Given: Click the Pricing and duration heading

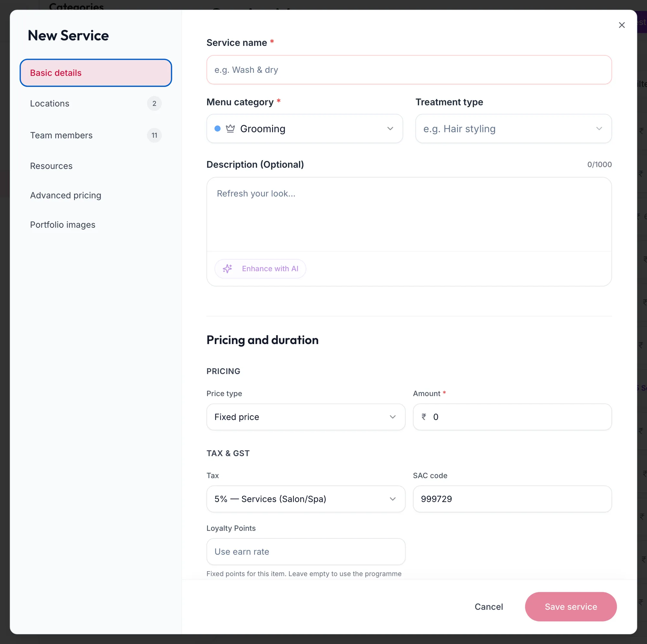Looking at the screenshot, I should pyautogui.click(x=262, y=340).
